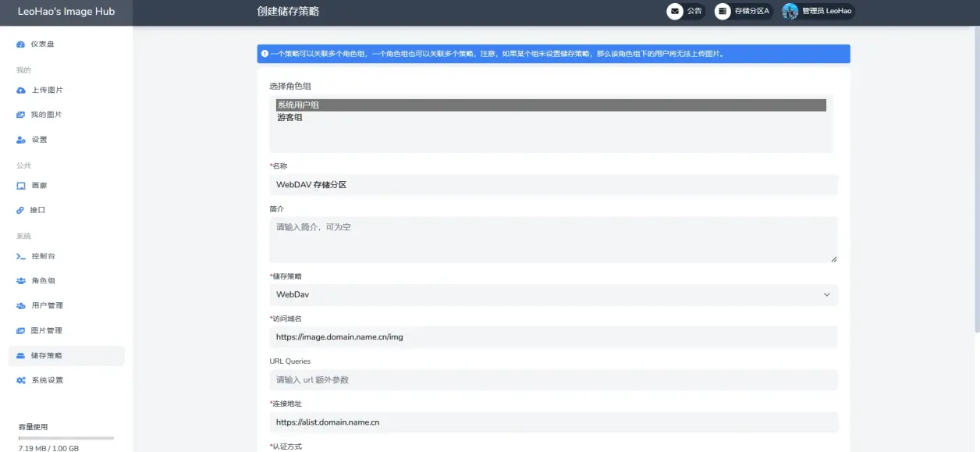980x452 pixels.
Task: Click the 存储分区A header button
Action: click(744, 11)
